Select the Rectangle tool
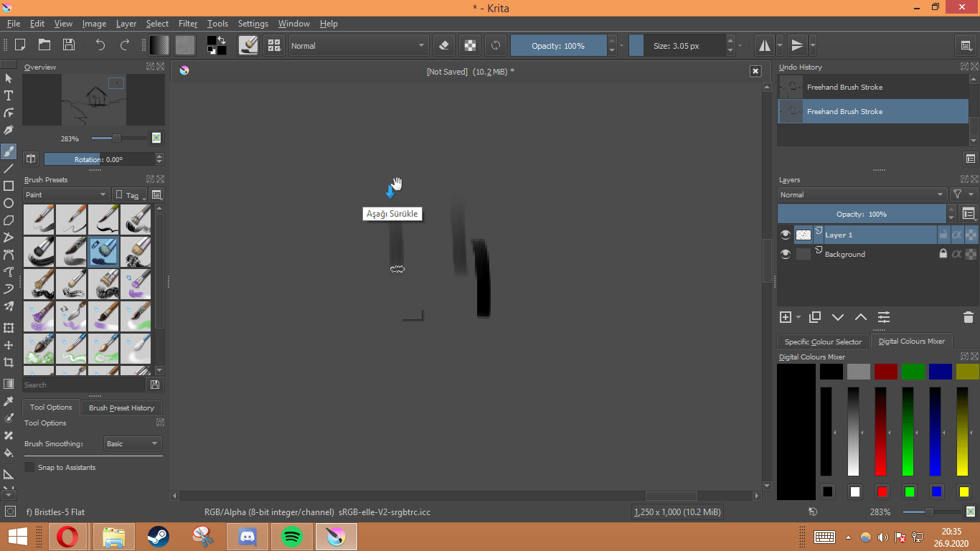Viewport: 980px width, 551px height. pos(9,187)
